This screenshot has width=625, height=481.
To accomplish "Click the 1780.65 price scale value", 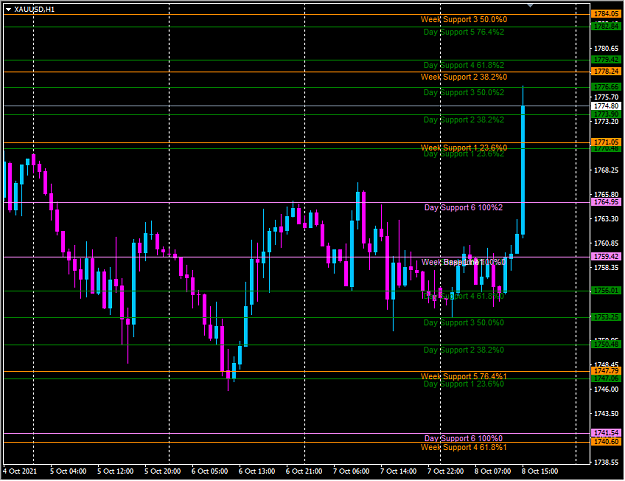I will pos(606,49).
